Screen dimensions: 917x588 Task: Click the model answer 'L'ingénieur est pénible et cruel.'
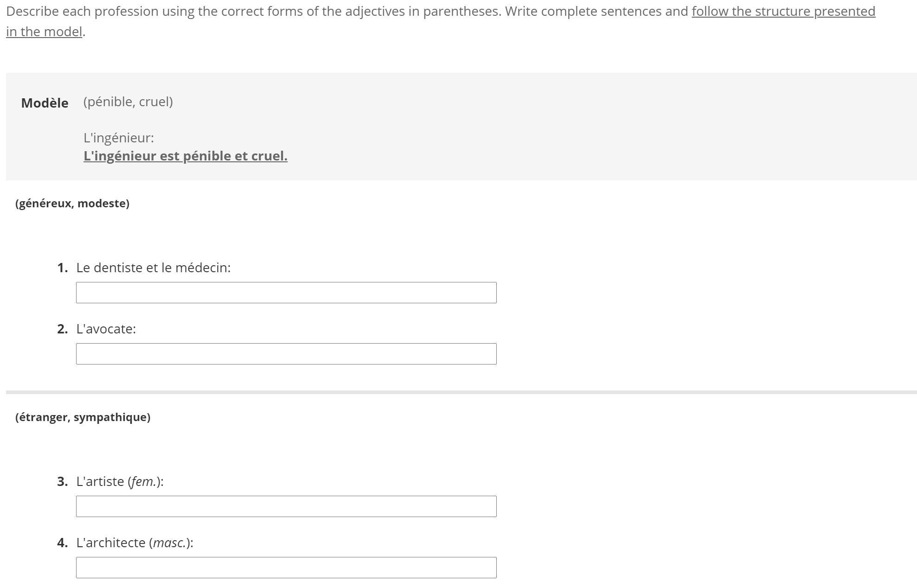tap(186, 156)
